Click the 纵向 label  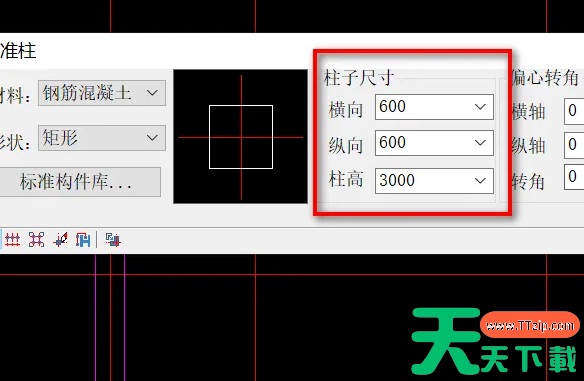(346, 145)
